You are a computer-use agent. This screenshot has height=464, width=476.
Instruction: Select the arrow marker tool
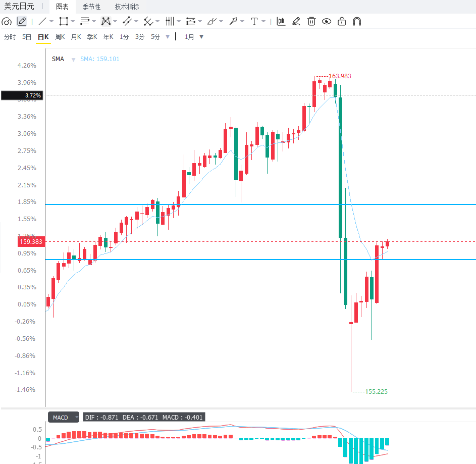point(233,22)
